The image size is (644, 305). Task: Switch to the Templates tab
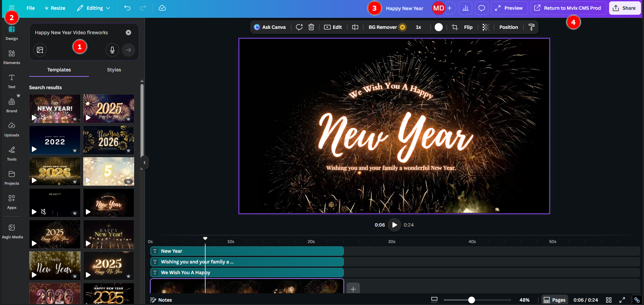(x=59, y=70)
